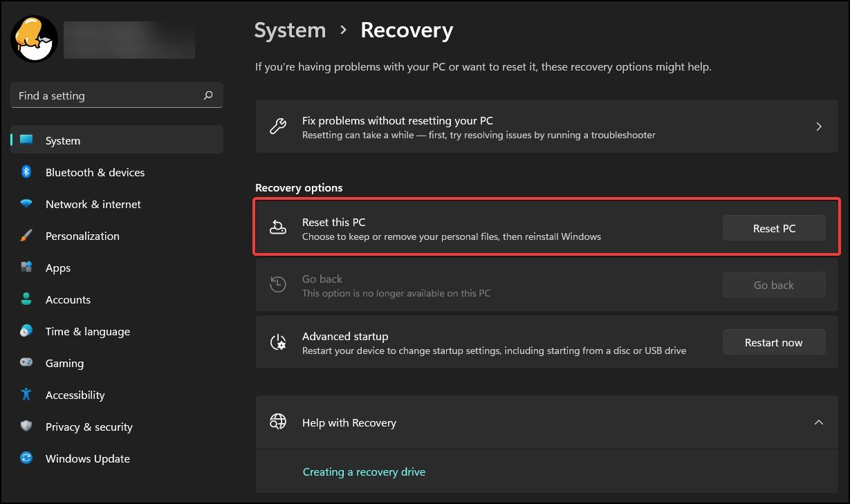Viewport: 850px width, 504px height.
Task: Click the Personalization paintbrush icon
Action: pyautogui.click(x=26, y=236)
